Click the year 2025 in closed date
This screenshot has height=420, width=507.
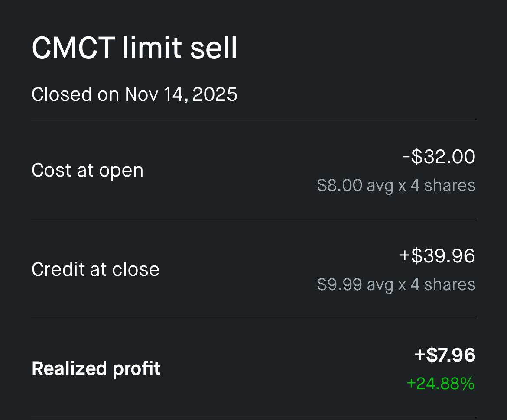(x=215, y=94)
